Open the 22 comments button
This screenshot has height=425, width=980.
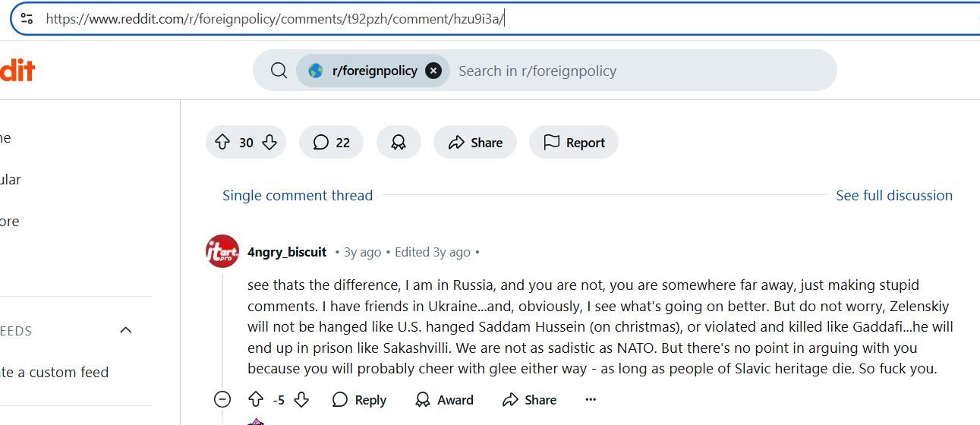point(331,142)
